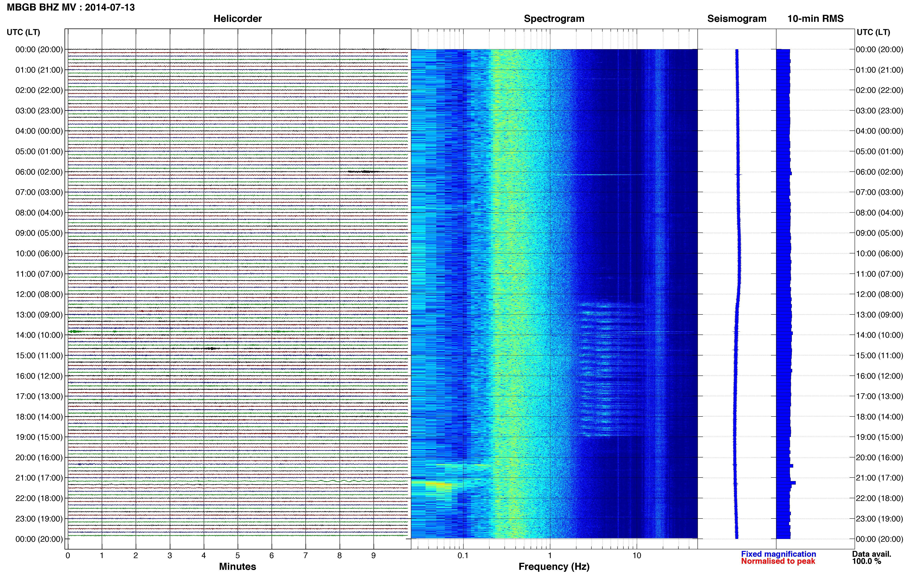The image size is (924, 578).
Task: Click the '0.1' frequency tick label
Action: 463,555
